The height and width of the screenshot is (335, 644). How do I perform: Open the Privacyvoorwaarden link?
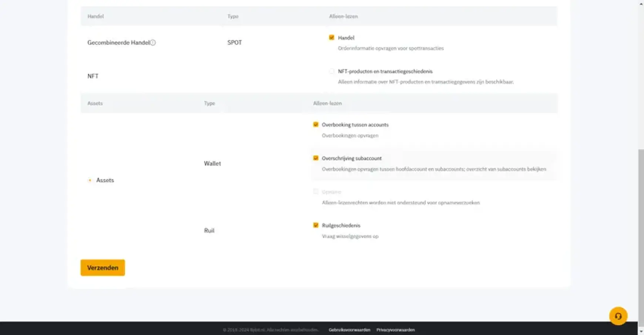point(395,329)
